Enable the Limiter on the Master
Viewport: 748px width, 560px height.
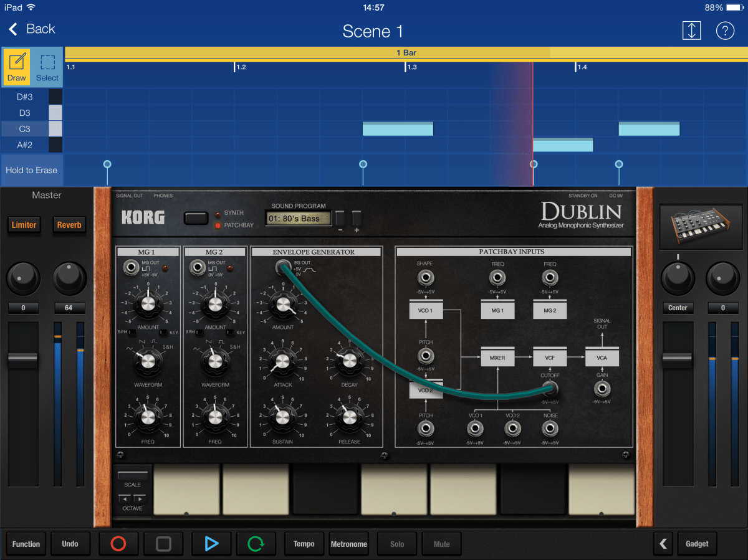(x=24, y=225)
